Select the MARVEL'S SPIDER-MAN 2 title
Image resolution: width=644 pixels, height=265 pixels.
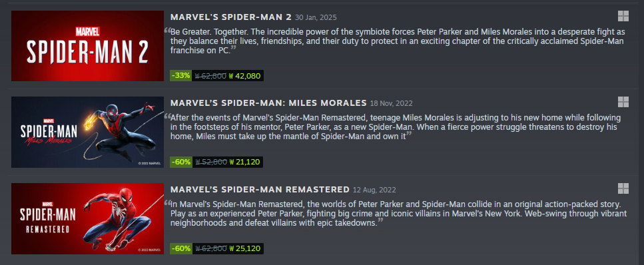tap(231, 17)
